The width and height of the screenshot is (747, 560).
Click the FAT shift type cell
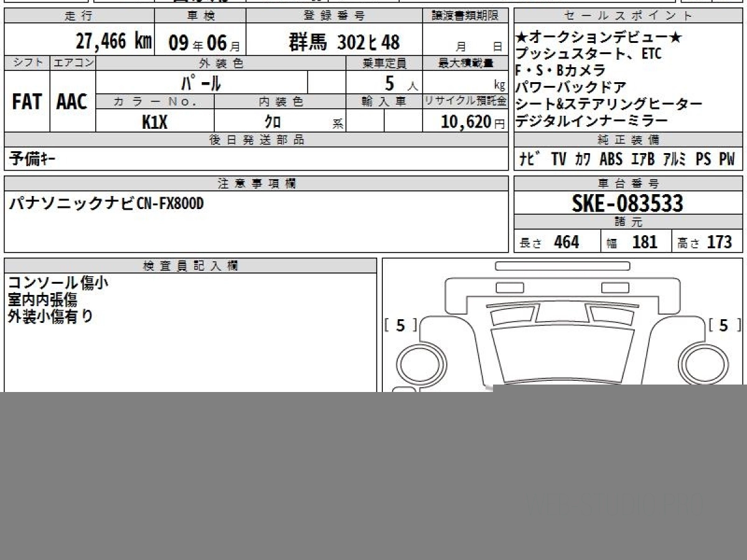click(27, 101)
